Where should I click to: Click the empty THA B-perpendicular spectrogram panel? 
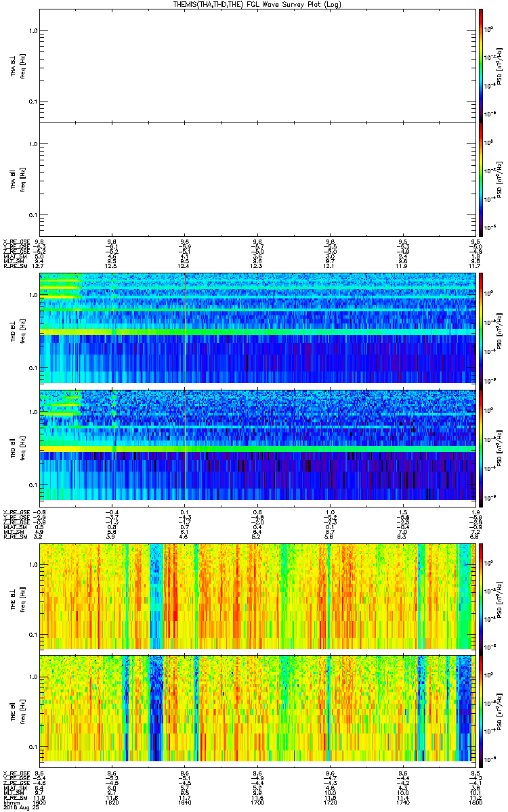point(258,64)
